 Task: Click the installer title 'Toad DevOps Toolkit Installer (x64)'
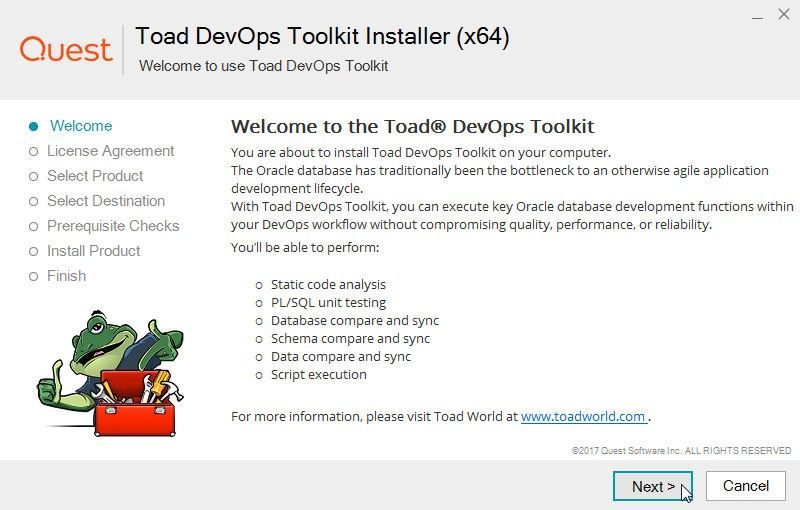tap(322, 37)
